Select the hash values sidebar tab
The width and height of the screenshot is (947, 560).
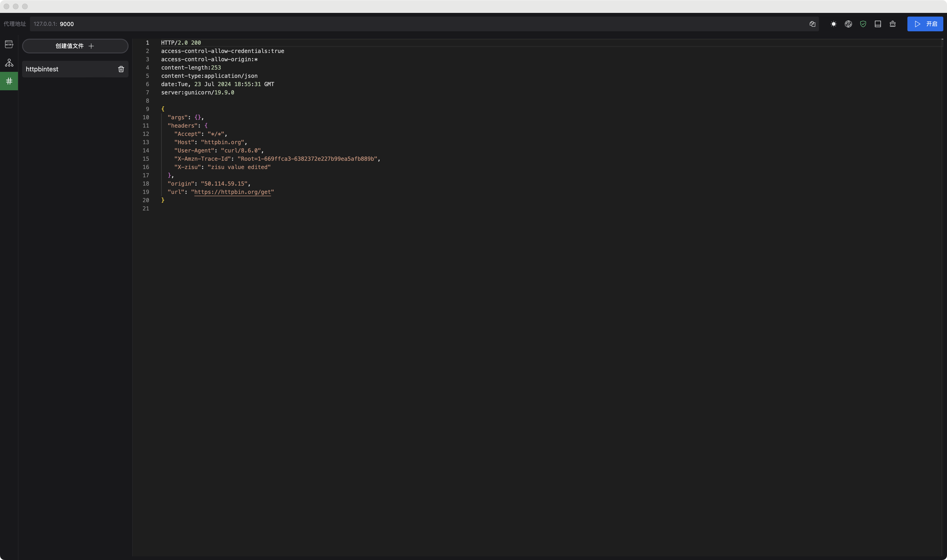[9, 81]
